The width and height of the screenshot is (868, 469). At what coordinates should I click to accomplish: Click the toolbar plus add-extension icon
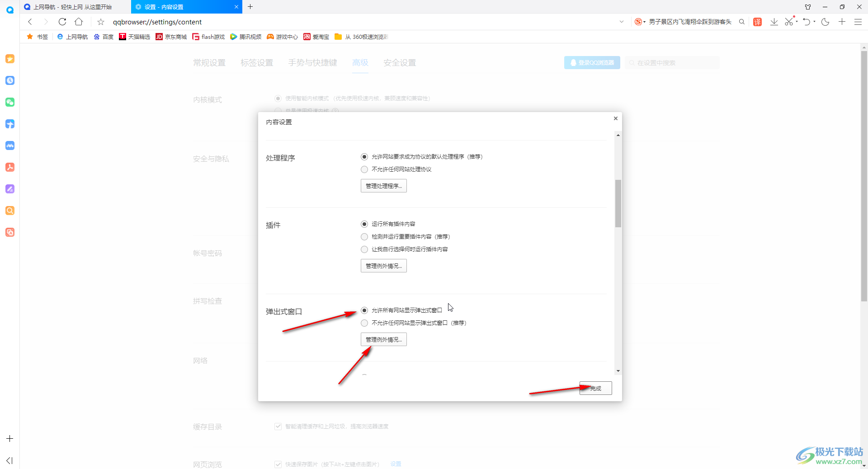coord(842,22)
